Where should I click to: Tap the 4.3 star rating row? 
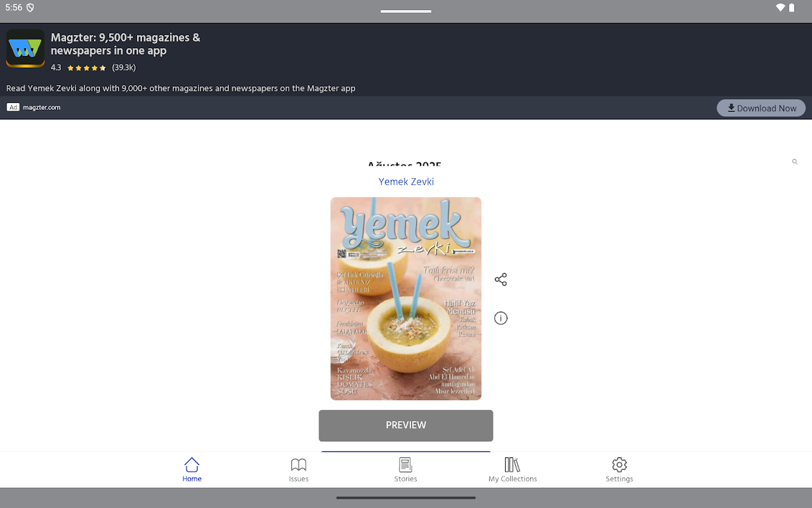point(93,67)
